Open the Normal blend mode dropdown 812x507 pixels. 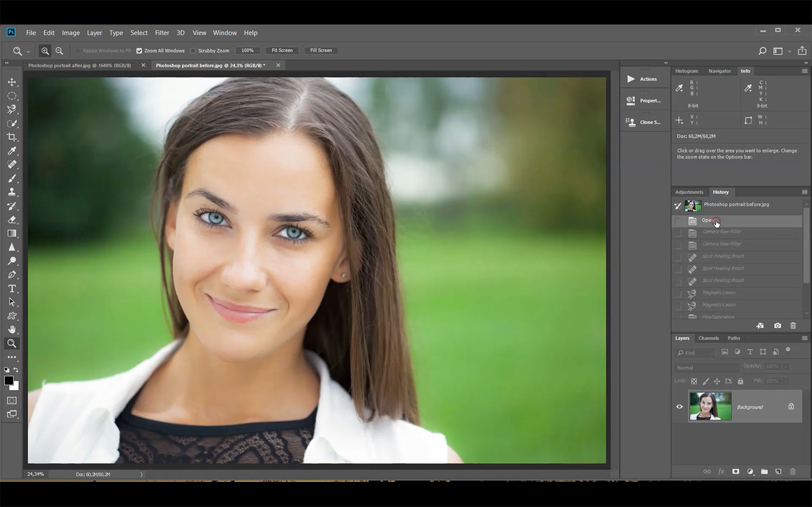tap(706, 368)
